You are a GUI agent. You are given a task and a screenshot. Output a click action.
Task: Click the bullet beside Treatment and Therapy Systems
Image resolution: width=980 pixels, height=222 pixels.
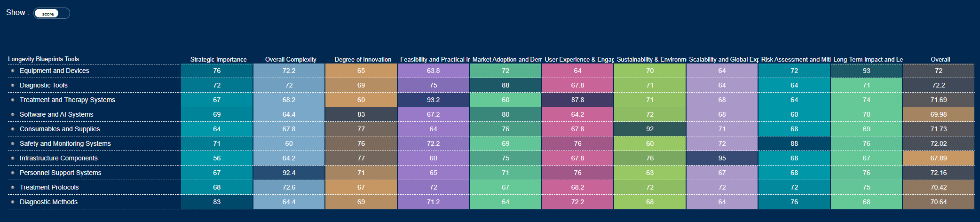click(x=13, y=100)
